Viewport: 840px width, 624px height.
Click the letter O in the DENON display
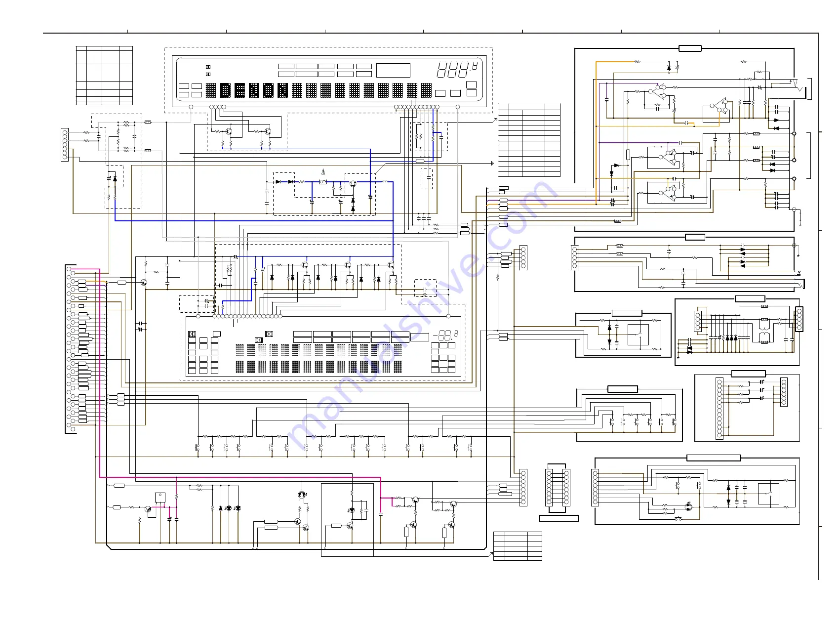point(268,90)
